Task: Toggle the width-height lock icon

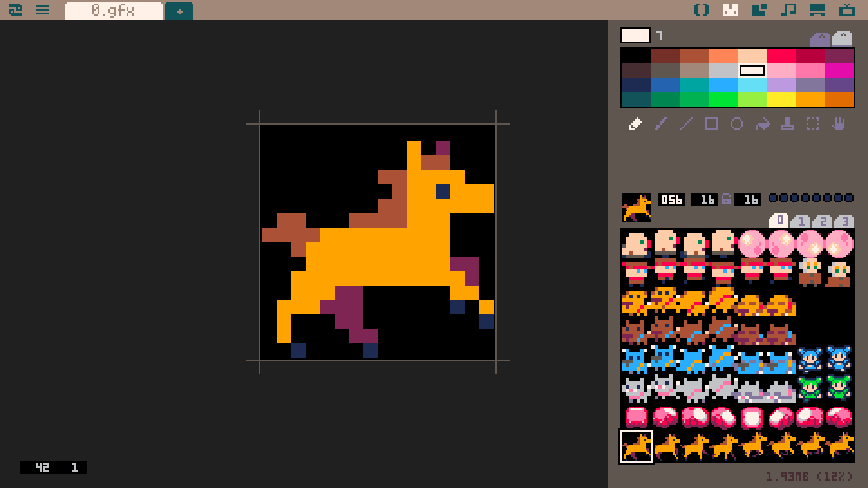Action: pyautogui.click(x=726, y=200)
